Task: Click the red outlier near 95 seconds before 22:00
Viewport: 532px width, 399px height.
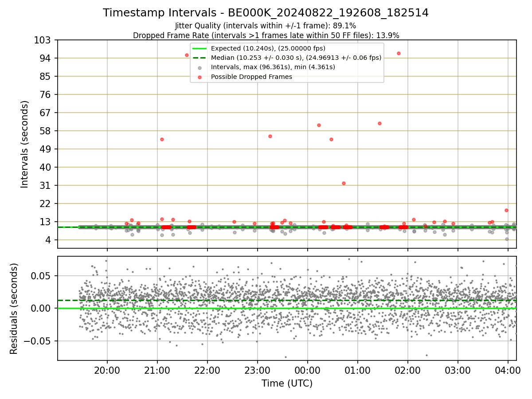Action: coord(187,55)
